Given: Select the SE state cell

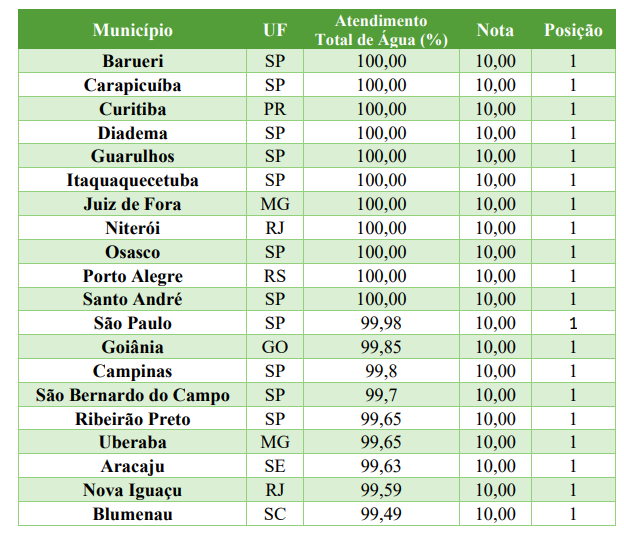Looking at the screenshot, I should [x=275, y=466].
